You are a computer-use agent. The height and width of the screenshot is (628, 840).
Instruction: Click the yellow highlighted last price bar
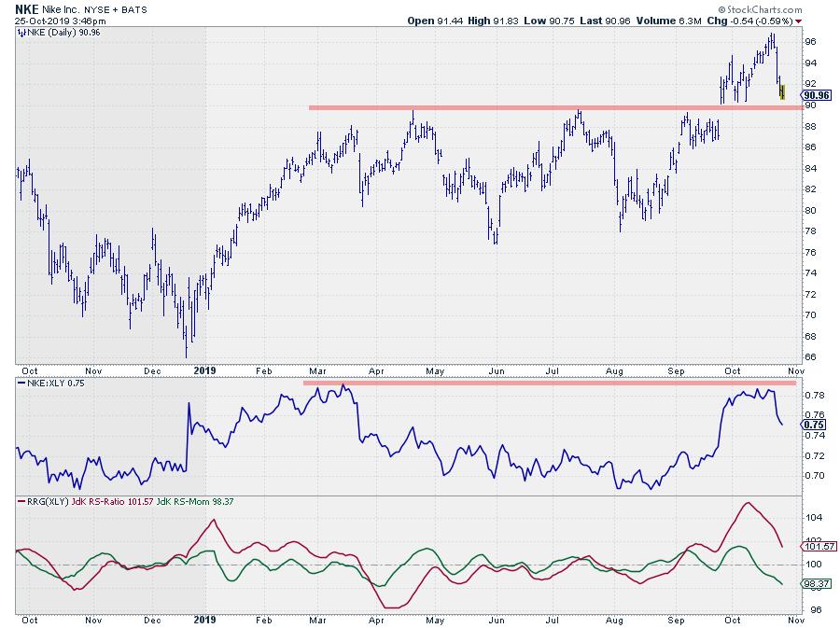pyautogui.click(x=783, y=92)
